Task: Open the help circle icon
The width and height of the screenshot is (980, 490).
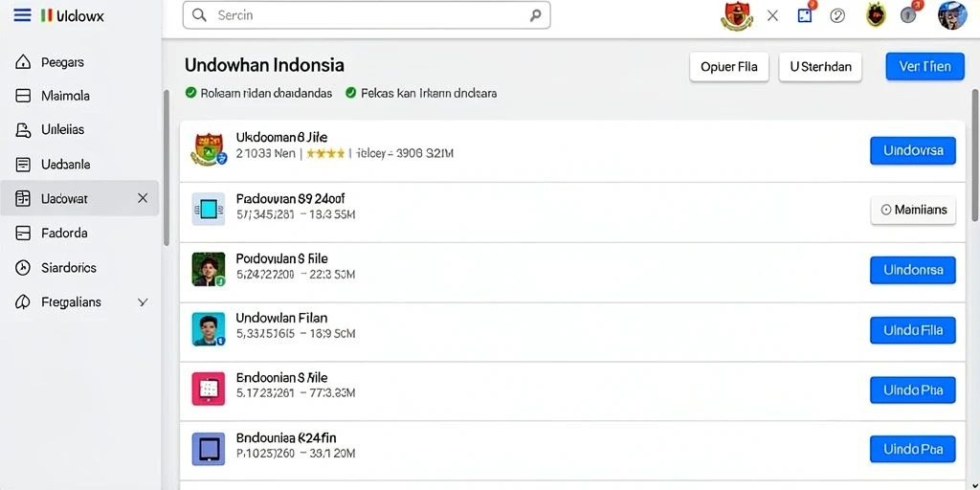Action: tap(837, 15)
